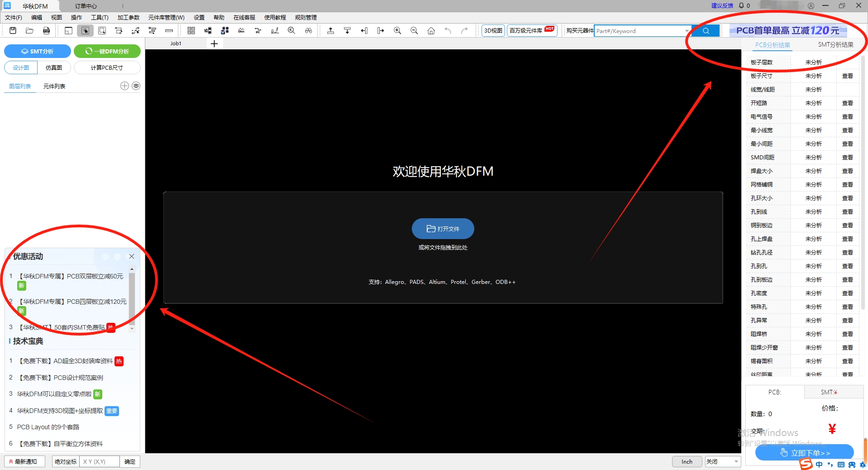Select the pointer selection tool
The image size is (868, 470).
(85, 30)
